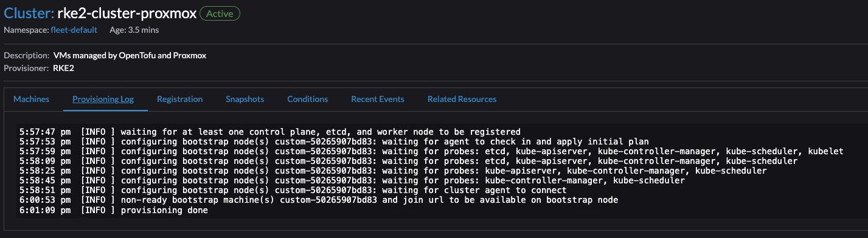Image resolution: width=868 pixels, height=238 pixels.
Task: Select the description text about OpenTofu and Proxmox
Action: pyautogui.click(x=130, y=55)
